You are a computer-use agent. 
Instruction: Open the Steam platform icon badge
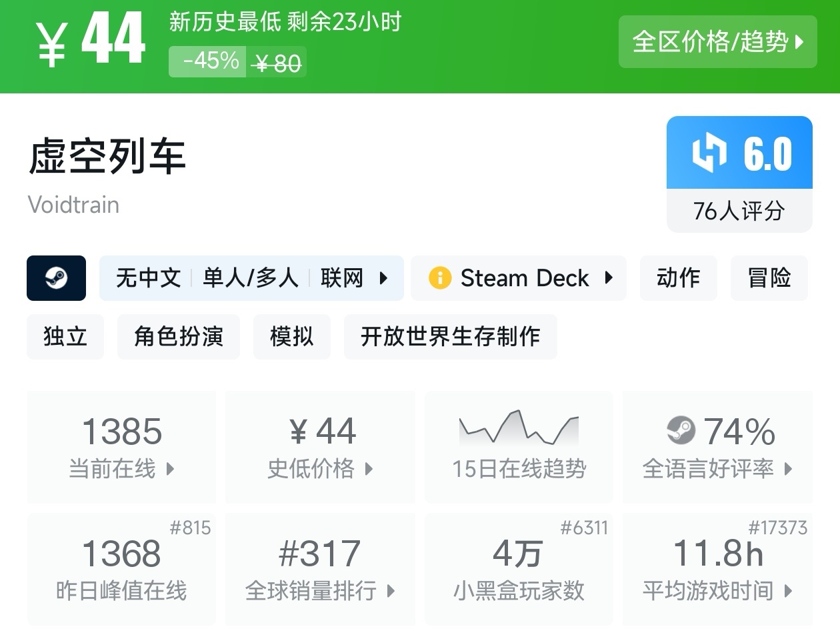pos(56,278)
